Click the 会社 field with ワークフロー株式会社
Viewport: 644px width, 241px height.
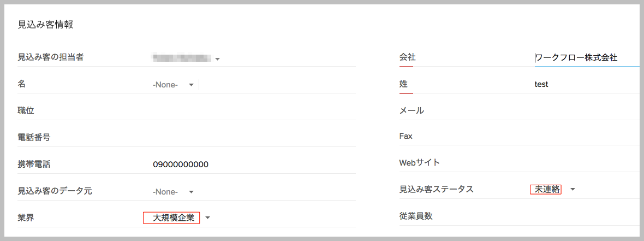pos(576,57)
